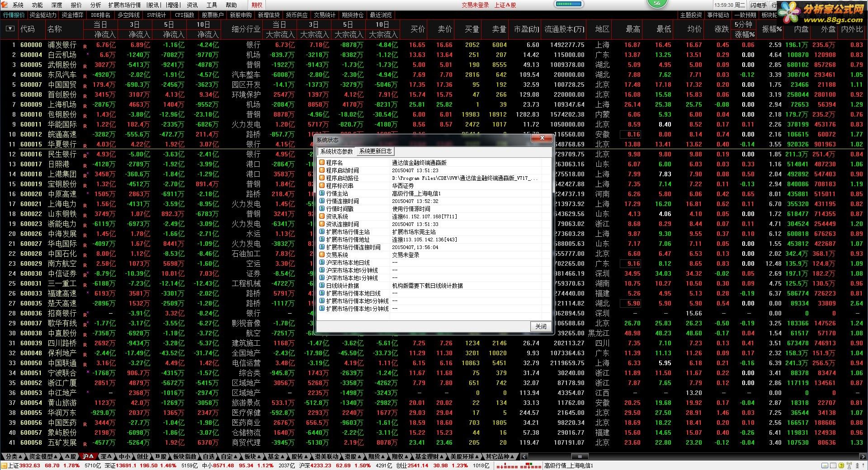Screen dimensions: 868x470
Task: Select the 创业 bottom tab
Action: (142, 456)
